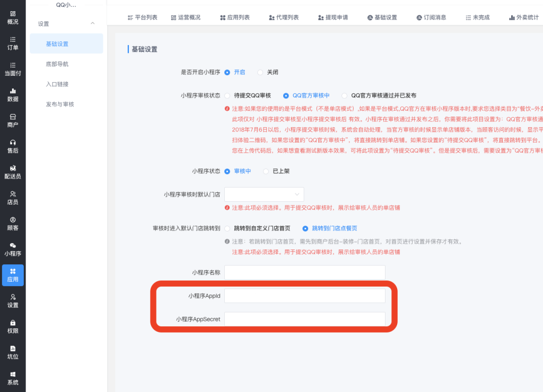543x392 pixels.
Task: Go to 底部导航 settings page
Action: (x=57, y=64)
